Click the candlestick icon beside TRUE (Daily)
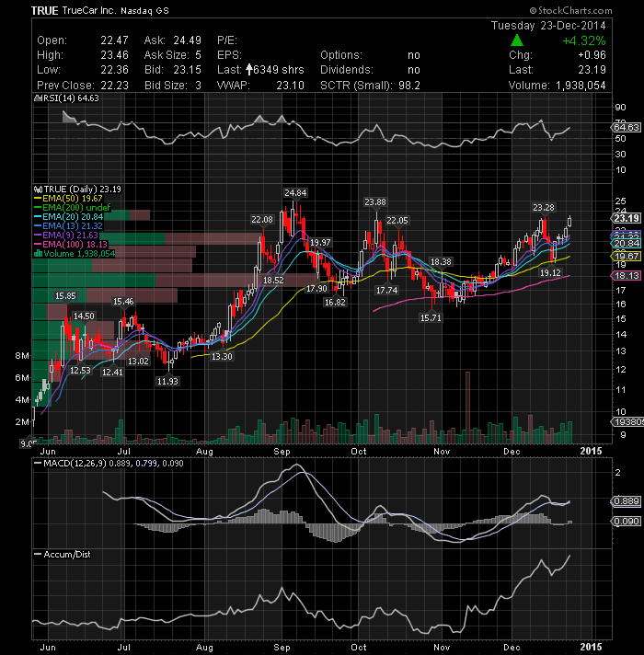 click(38, 190)
